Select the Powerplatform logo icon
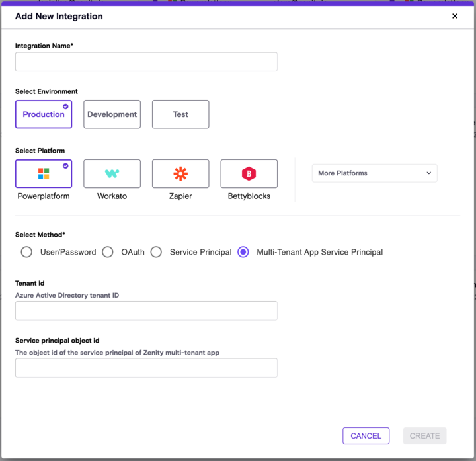The image size is (476, 461). click(x=44, y=173)
